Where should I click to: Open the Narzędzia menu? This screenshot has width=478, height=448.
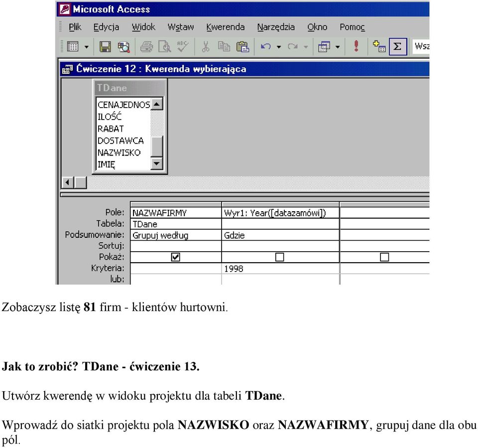[x=276, y=27]
